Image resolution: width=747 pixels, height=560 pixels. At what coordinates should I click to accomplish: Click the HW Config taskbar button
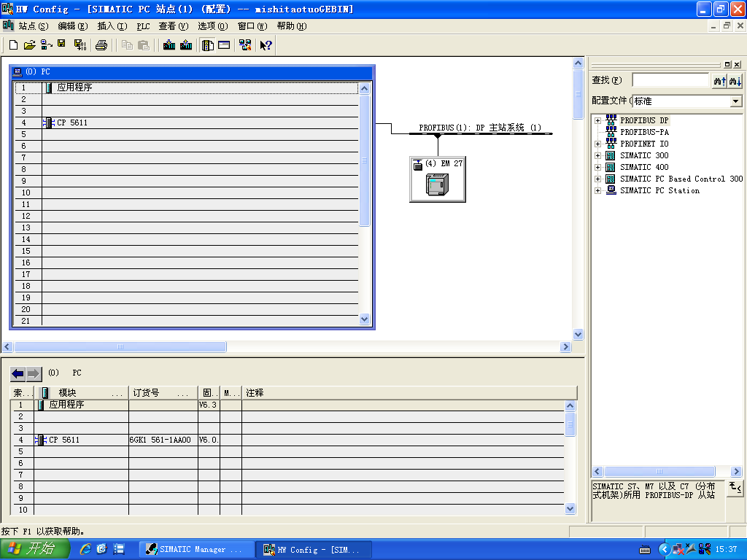(x=314, y=550)
